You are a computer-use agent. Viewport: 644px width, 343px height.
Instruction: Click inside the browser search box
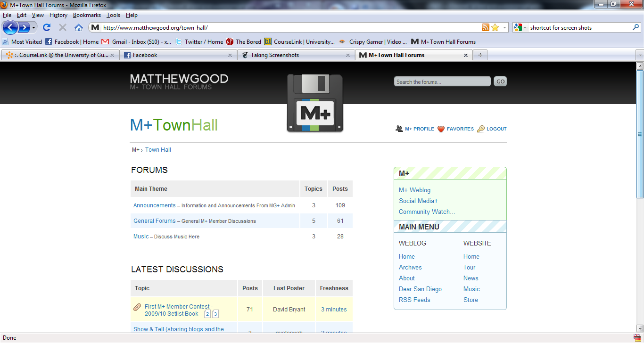point(579,27)
